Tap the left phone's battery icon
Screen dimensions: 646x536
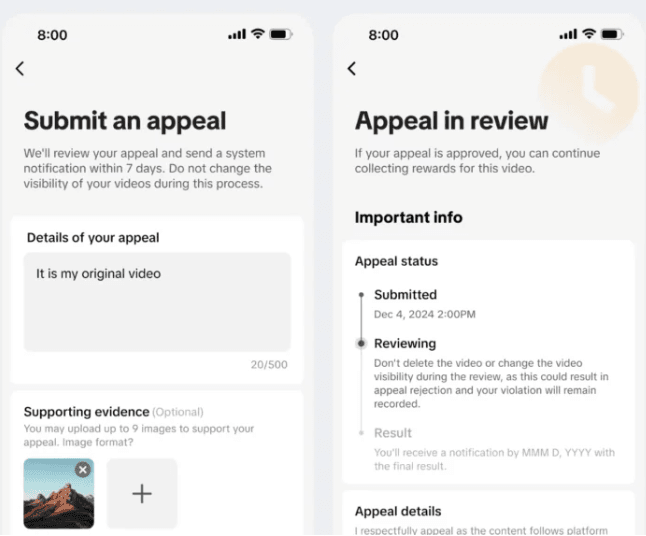point(281,34)
